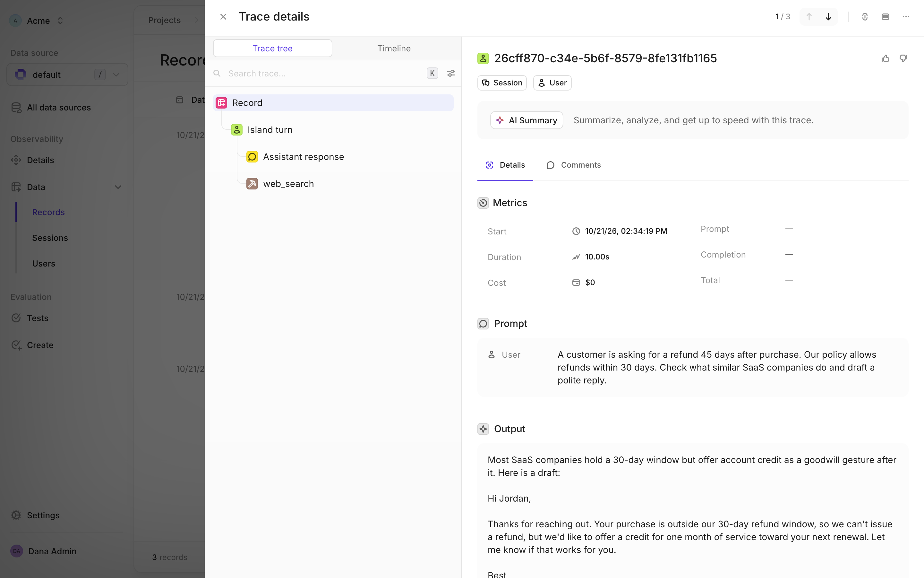The image size is (924, 578).
Task: Toggle the panel layout icon in header
Action: click(x=885, y=17)
